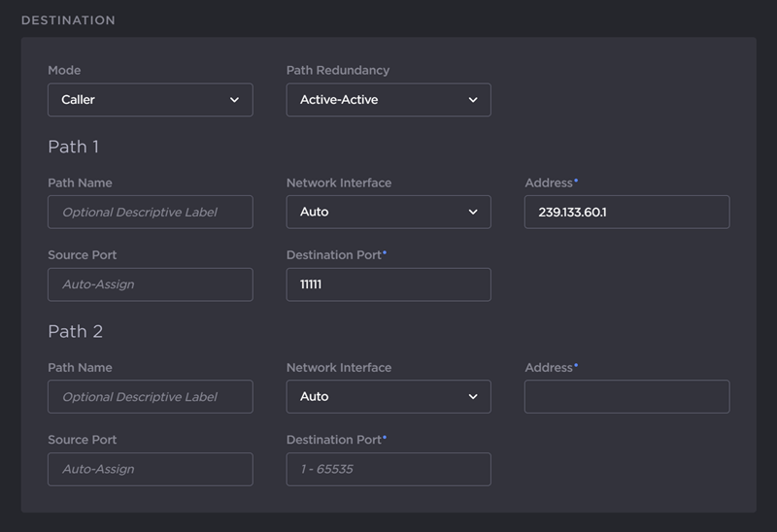This screenshot has width=777, height=532.
Task: Open the Mode dropdown showing Caller
Action: 150,100
